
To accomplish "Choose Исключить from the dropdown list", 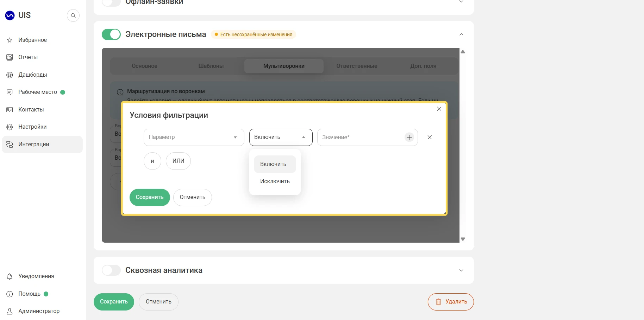I will click(x=275, y=181).
